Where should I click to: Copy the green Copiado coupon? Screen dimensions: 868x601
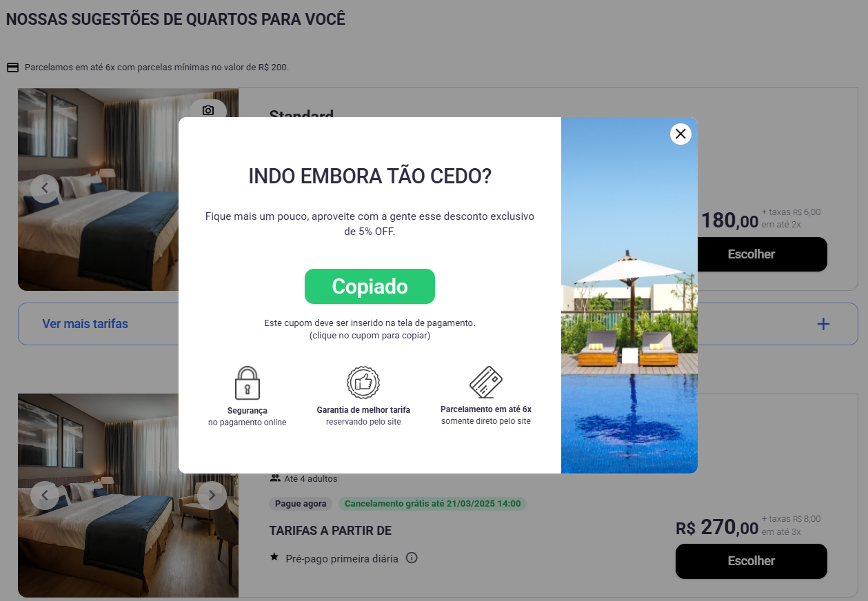click(370, 286)
